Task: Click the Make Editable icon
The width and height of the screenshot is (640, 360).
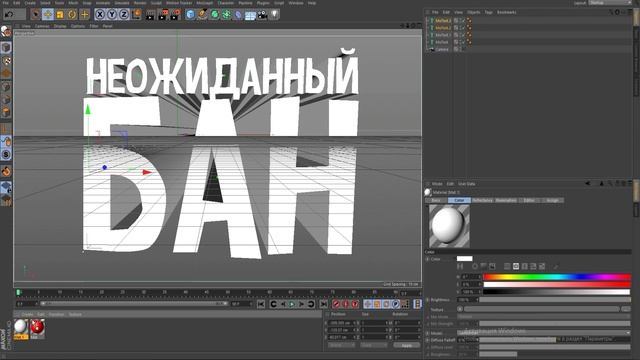Action: (6, 31)
